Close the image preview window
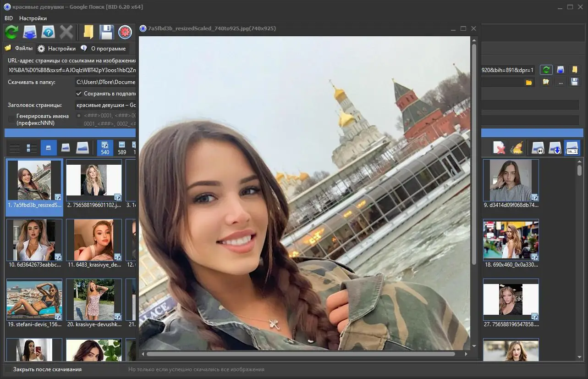The width and height of the screenshot is (588, 379). [473, 28]
